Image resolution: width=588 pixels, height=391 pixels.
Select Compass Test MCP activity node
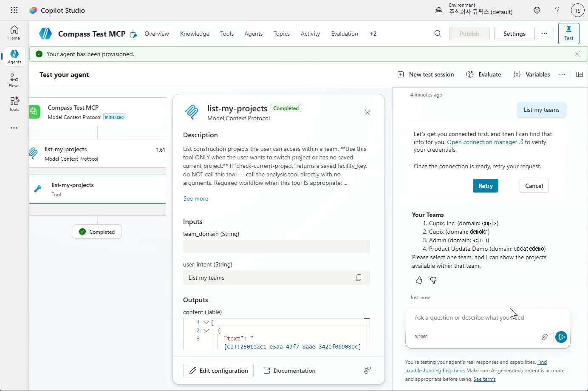(98, 112)
